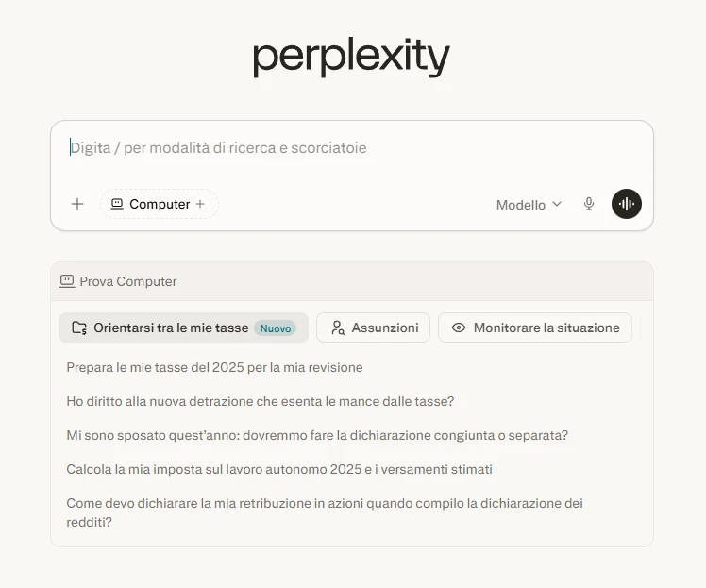The image size is (706, 588).
Task: Click the Computer monitor icon in the chip
Action: (x=117, y=204)
